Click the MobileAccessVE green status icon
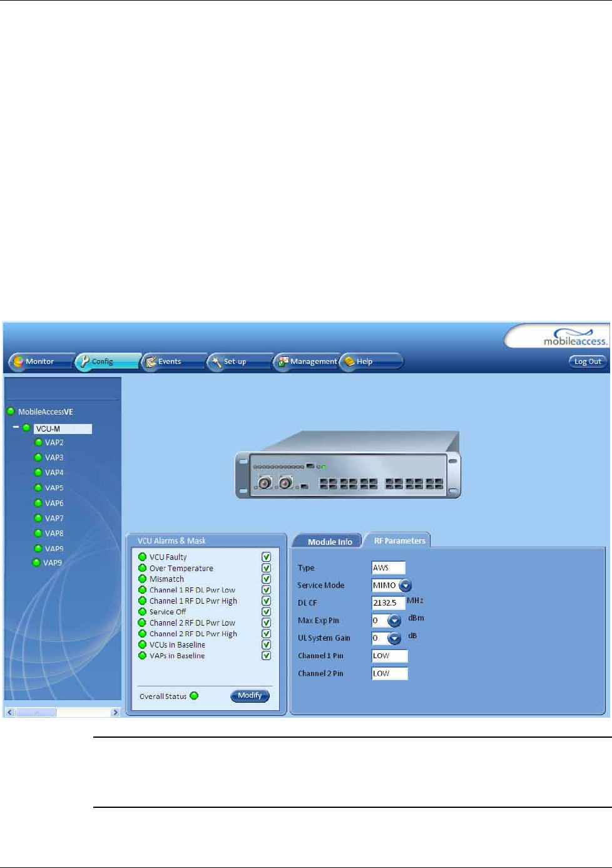Screen dimensions: 612x868 [11, 411]
